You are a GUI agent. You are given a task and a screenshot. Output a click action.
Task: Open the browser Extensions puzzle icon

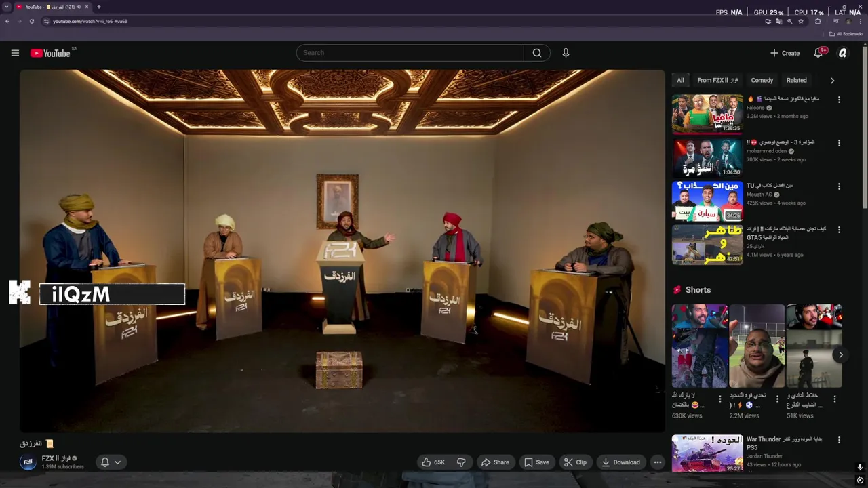818,21
